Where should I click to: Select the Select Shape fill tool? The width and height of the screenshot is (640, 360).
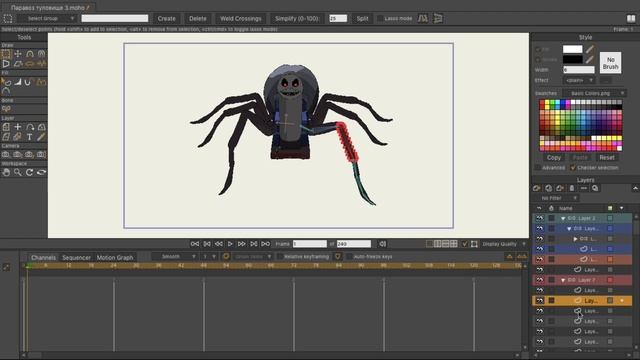tap(6, 82)
